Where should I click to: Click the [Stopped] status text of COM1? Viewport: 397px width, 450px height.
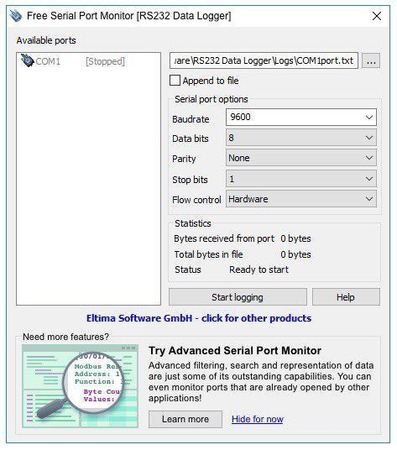click(105, 62)
